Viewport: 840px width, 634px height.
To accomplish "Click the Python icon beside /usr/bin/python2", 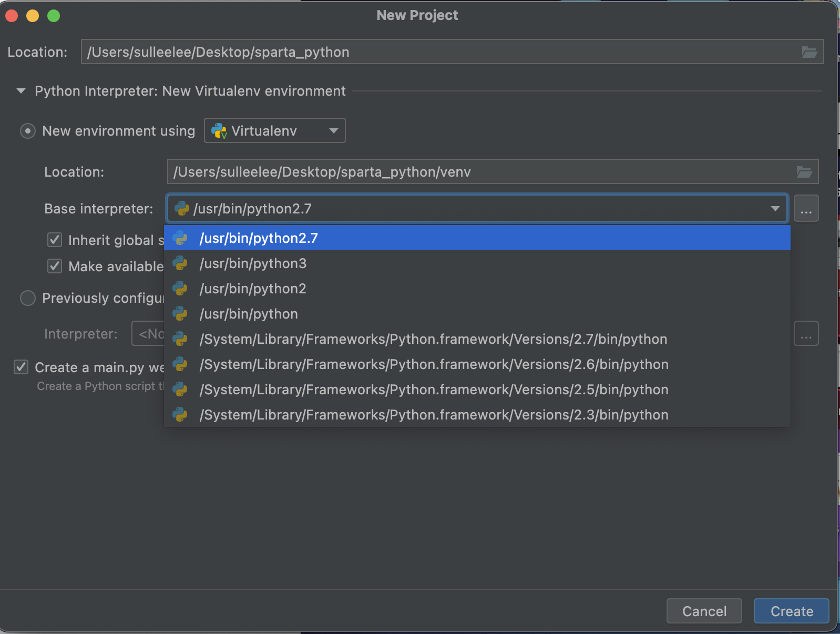I will point(180,288).
